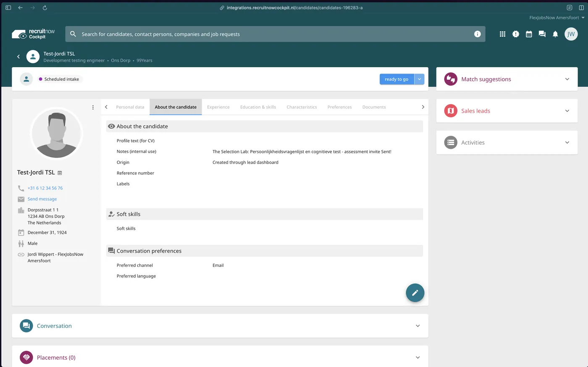This screenshot has height=367, width=588.
Task: Click the ID card icon beside Test-Jordi TSL
Action: point(60,173)
